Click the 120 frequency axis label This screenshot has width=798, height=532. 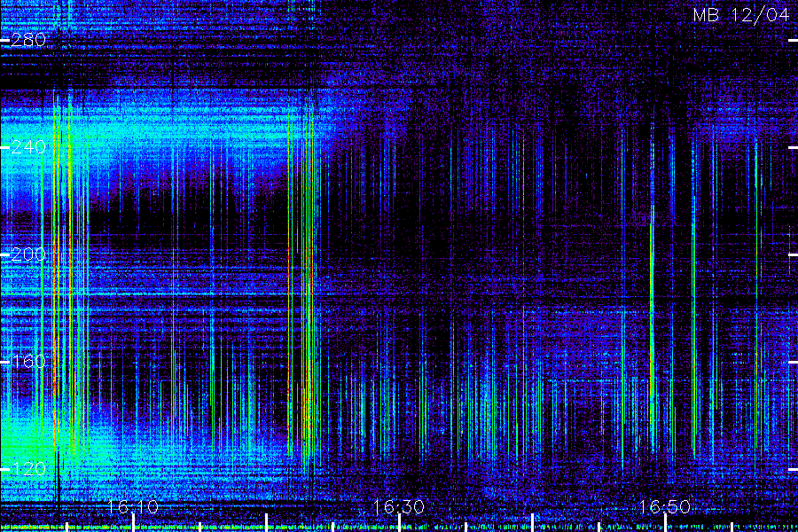coord(28,469)
